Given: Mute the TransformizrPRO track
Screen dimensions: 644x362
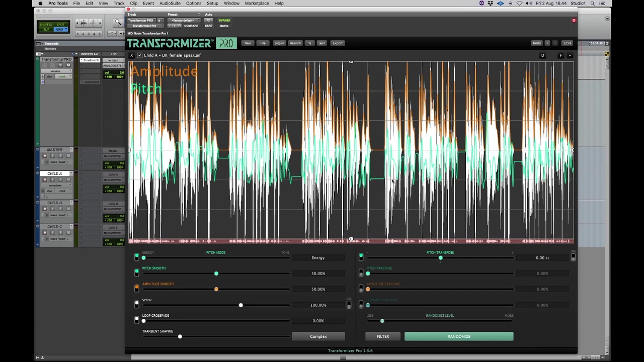Looking at the screenshot, I should tap(68, 65).
